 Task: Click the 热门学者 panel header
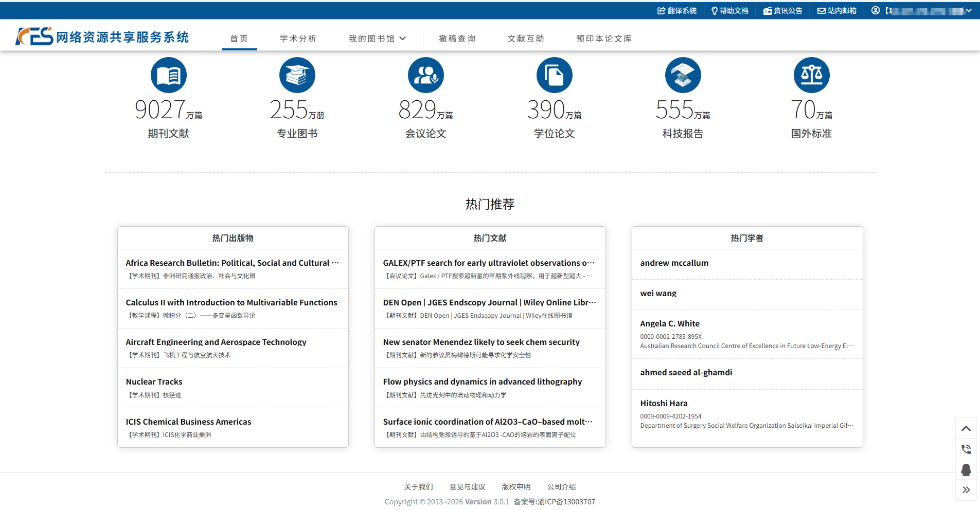click(747, 238)
